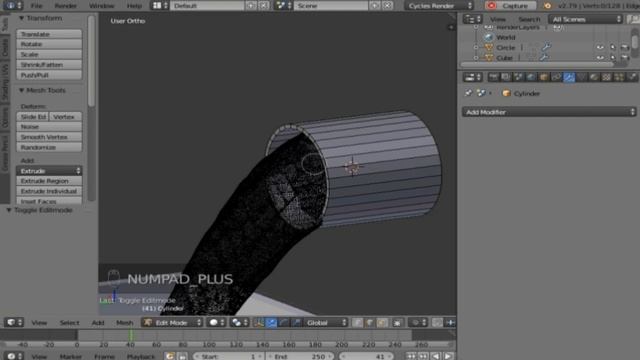Open the viewport shading mode dropdown

coord(217,322)
